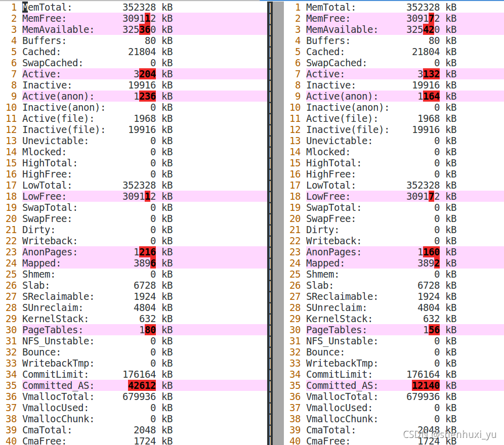Click the CmaTotal line in the right pane

[x=354, y=430]
